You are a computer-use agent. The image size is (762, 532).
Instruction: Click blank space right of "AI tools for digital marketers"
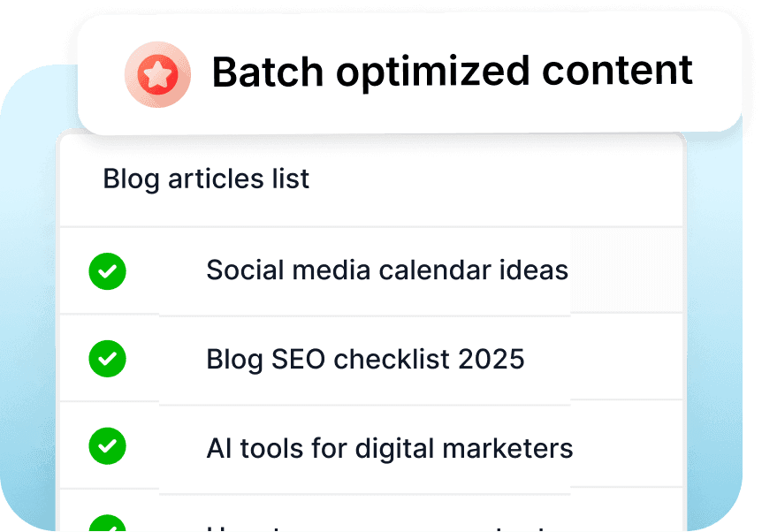pos(628,447)
